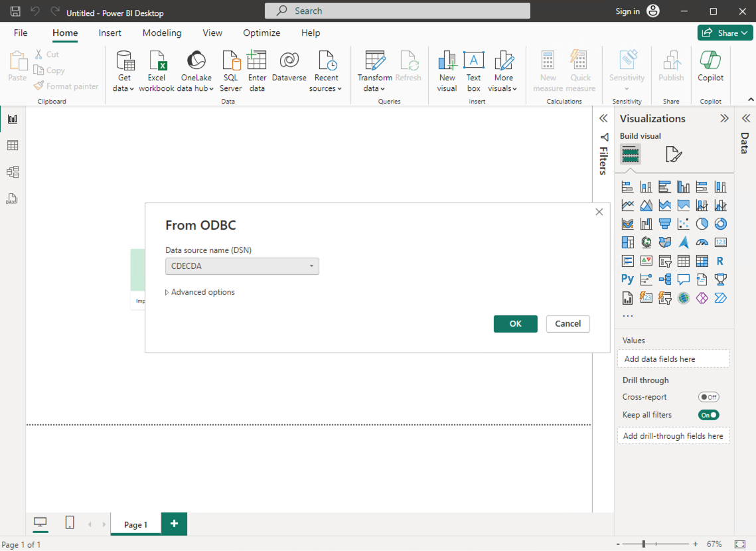Open the File menu
The width and height of the screenshot is (756, 551).
point(21,33)
